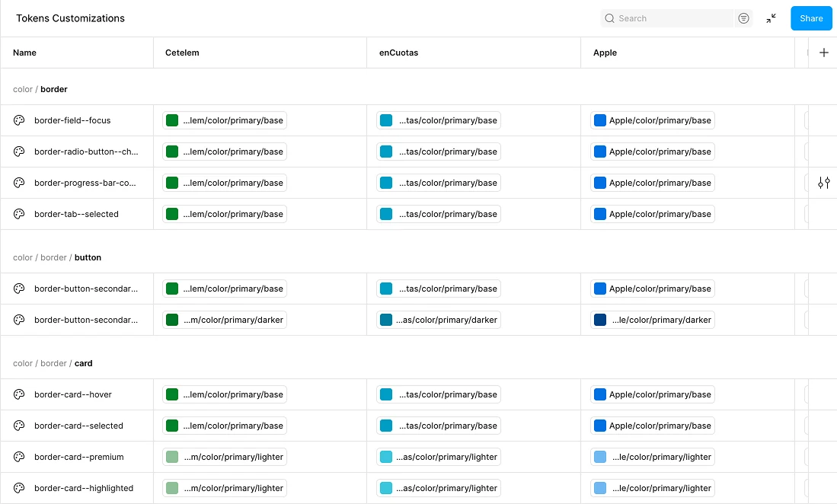
Task: Click green Cetelem swatch for border-field--focus
Action: [x=172, y=120]
